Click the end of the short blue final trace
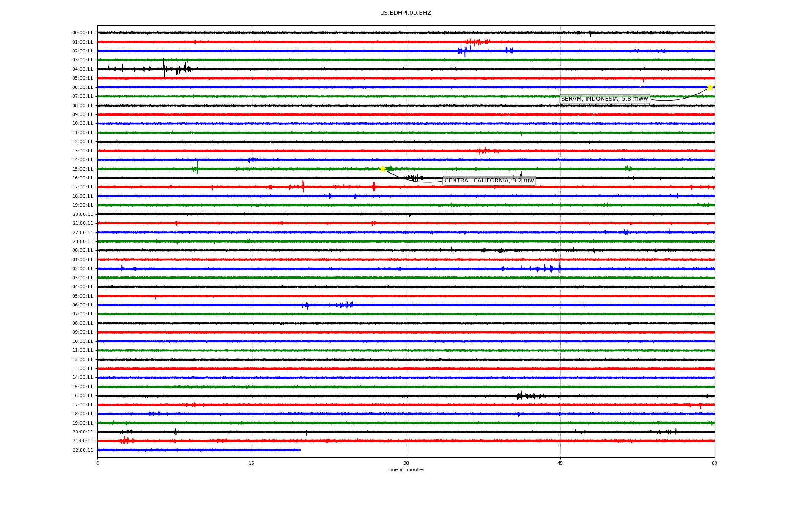Image resolution: width=812 pixels, height=508 pixels. pos(300,450)
